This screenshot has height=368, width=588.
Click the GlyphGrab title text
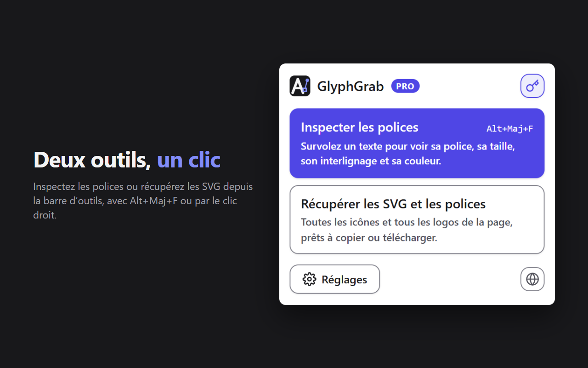click(x=351, y=86)
